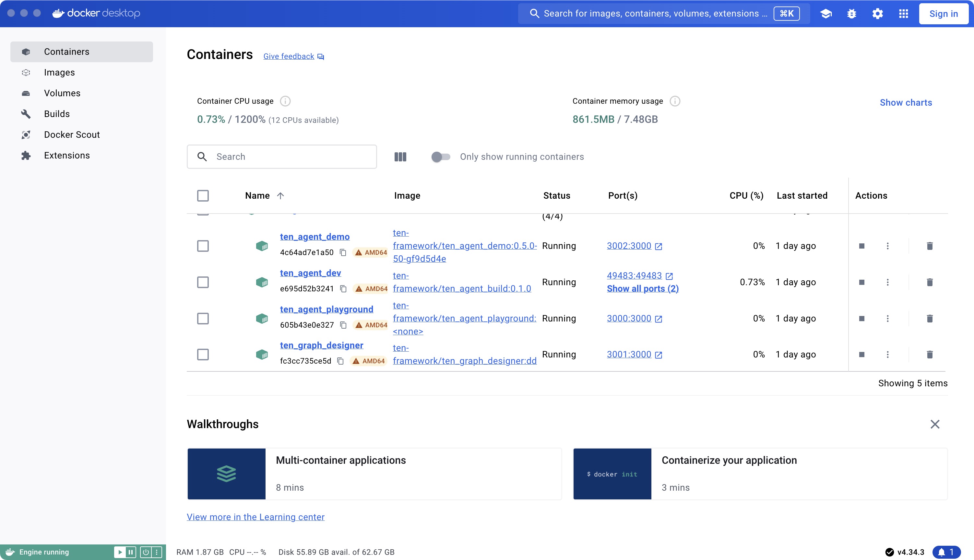Screen dimensions: 974x560
Task: Open the ten_graph_designer container link
Action: [x=321, y=345]
